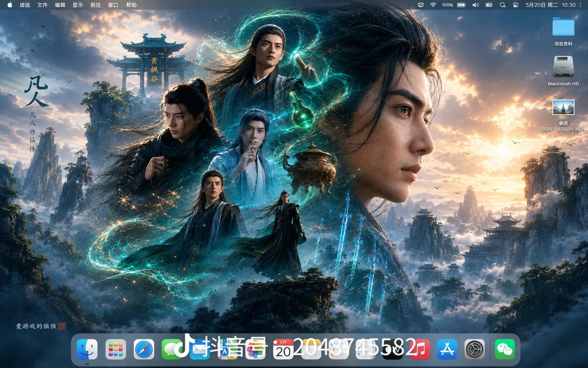The image size is (588, 368).
Task: Open the 帮助 menu
Action: click(131, 5)
